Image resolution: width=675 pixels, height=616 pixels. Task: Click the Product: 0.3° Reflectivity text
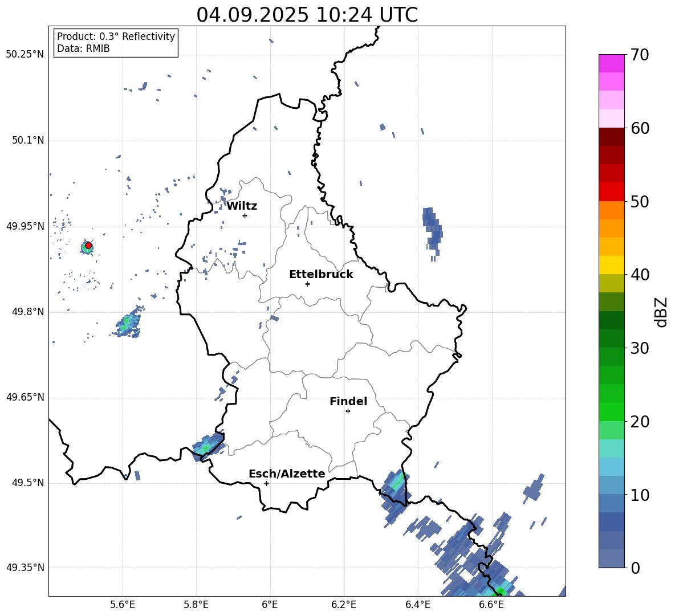(116, 36)
